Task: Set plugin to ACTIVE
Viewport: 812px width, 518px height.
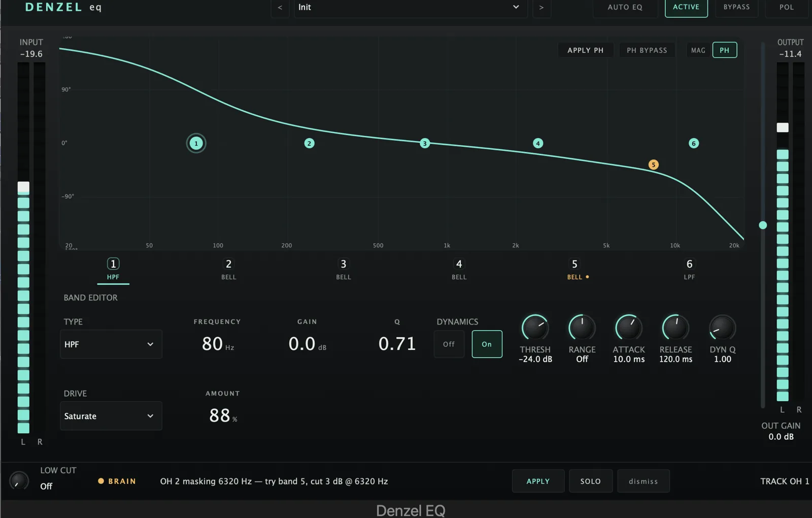Action: [686, 8]
